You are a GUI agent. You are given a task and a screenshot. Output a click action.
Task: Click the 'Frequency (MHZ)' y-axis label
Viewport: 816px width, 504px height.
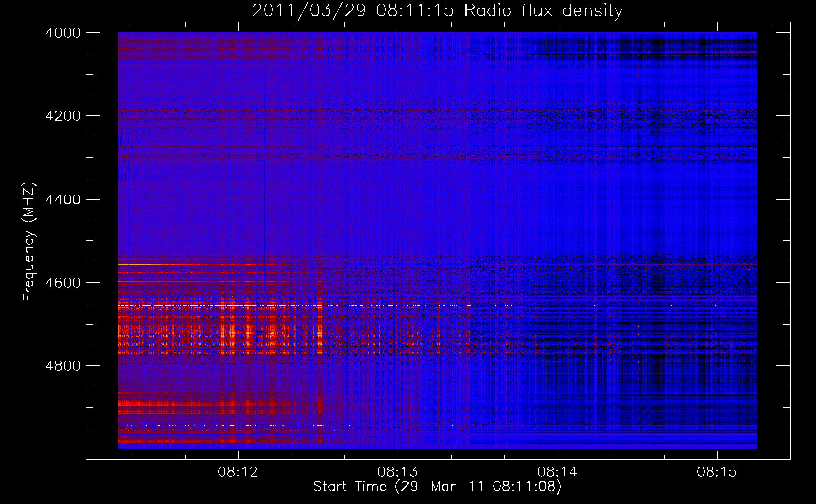pos(29,242)
